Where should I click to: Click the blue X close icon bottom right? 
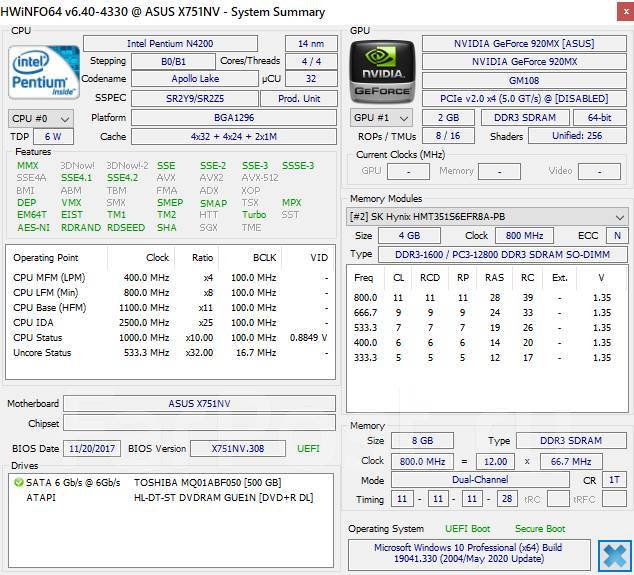point(615,556)
